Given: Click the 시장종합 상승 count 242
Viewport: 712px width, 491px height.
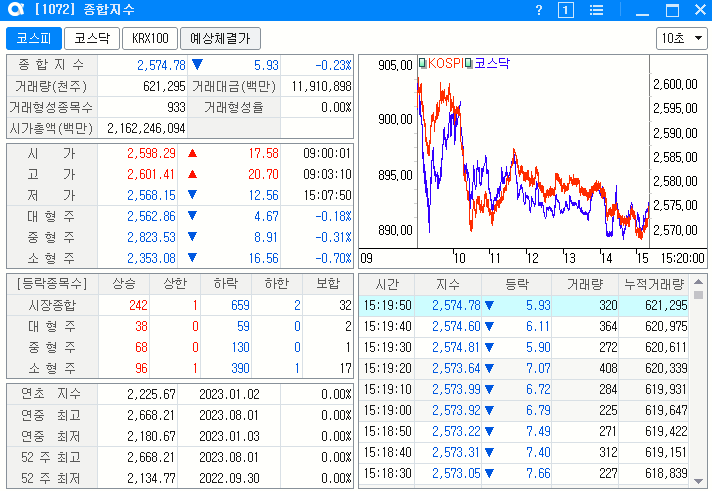Looking at the screenshot, I should coord(138,305).
